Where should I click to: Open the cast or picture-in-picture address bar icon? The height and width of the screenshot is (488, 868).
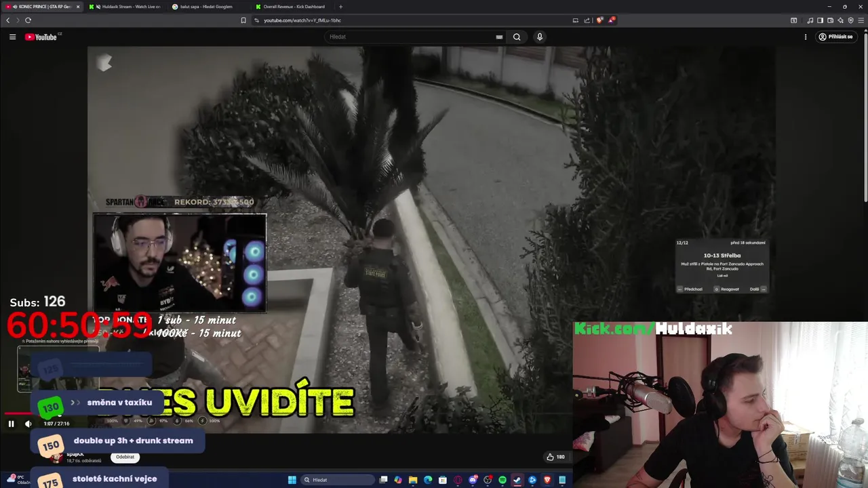tap(576, 20)
